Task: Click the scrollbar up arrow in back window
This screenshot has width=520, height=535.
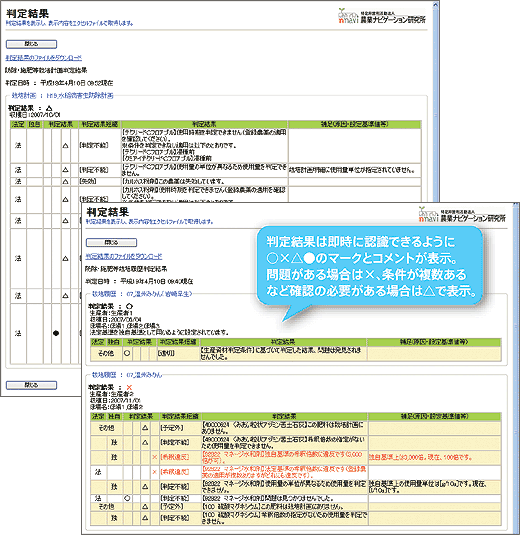Action: click(x=435, y=4)
